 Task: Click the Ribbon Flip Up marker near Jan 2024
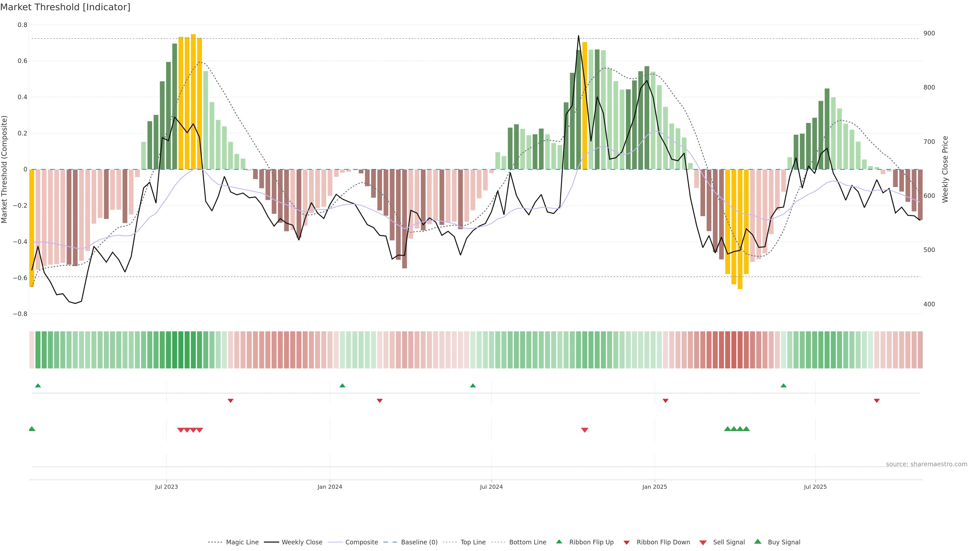[x=342, y=386]
